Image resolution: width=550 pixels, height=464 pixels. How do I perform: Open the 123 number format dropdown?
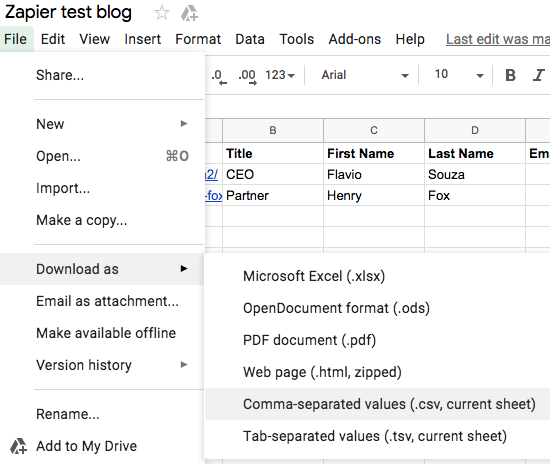(x=280, y=75)
